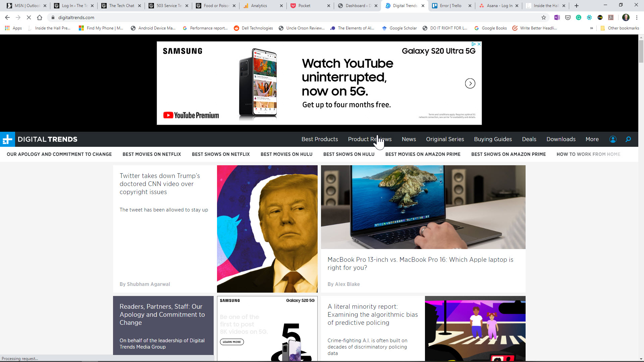
Task: Click the MacBook Pro comparison thumbnail image
Action: [423, 207]
